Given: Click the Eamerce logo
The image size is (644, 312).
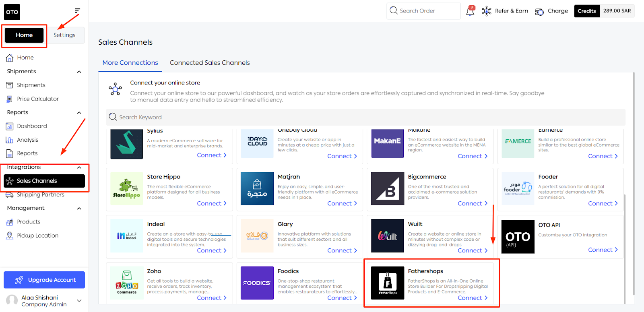Looking at the screenshot, I should [x=518, y=143].
